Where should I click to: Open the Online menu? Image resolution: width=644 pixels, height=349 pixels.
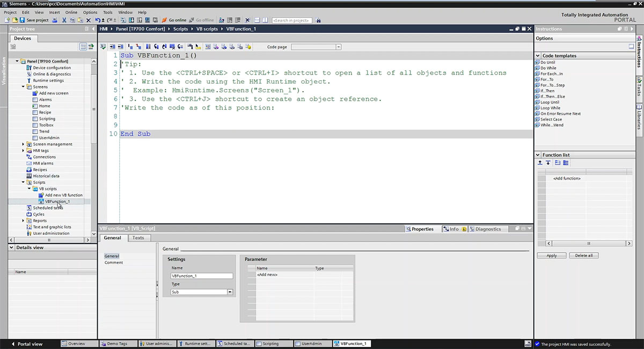pyautogui.click(x=71, y=12)
